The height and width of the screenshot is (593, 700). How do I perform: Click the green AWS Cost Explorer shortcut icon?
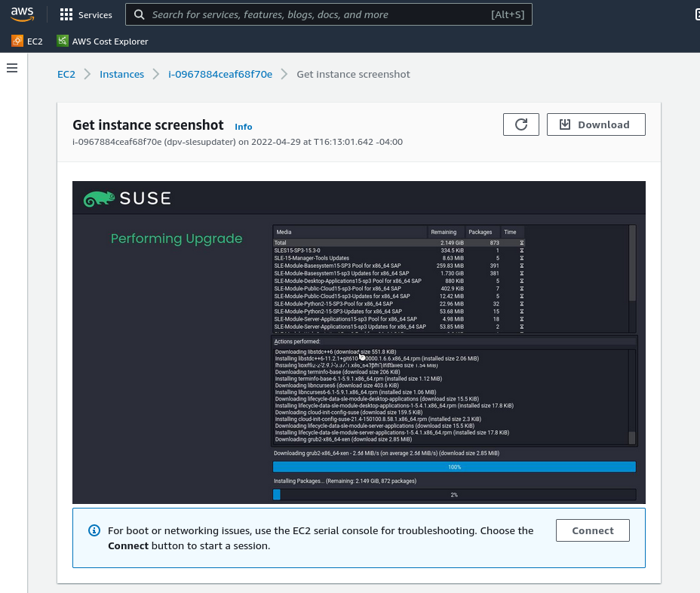click(63, 41)
